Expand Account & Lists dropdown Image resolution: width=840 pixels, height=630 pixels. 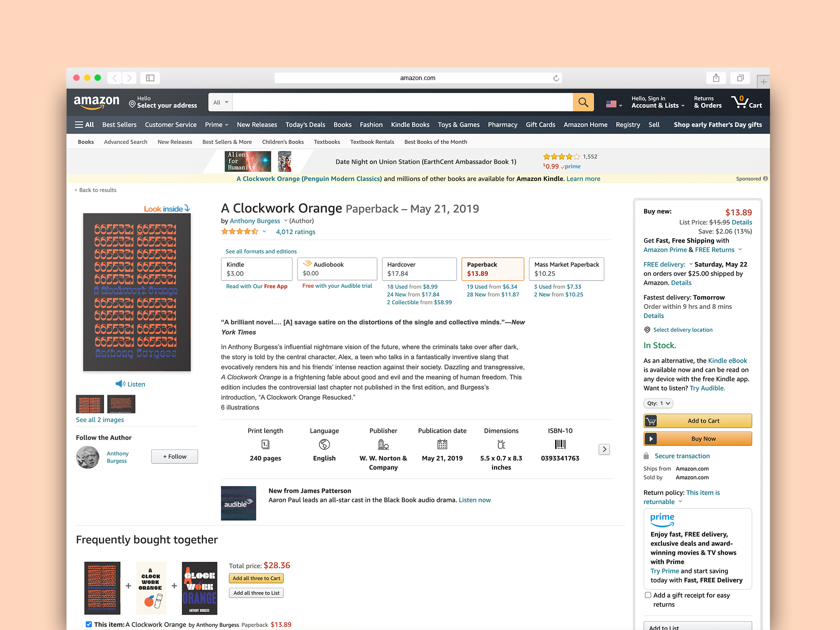(x=658, y=102)
